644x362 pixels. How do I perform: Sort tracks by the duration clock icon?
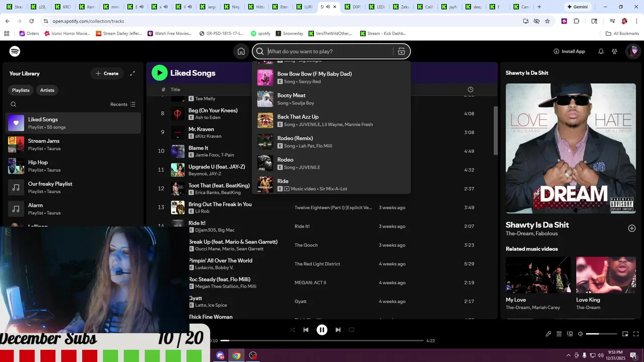(470, 89)
